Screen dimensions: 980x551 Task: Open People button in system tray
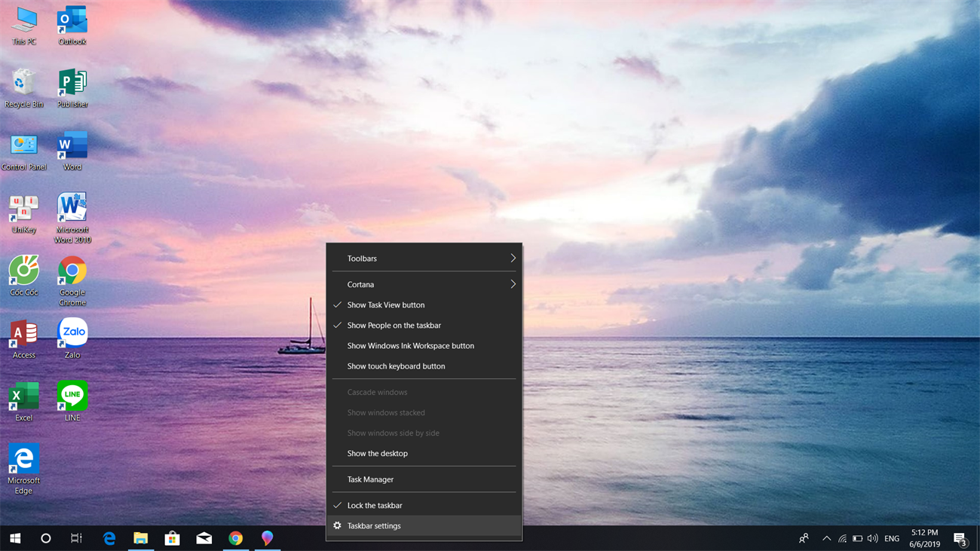pyautogui.click(x=804, y=538)
